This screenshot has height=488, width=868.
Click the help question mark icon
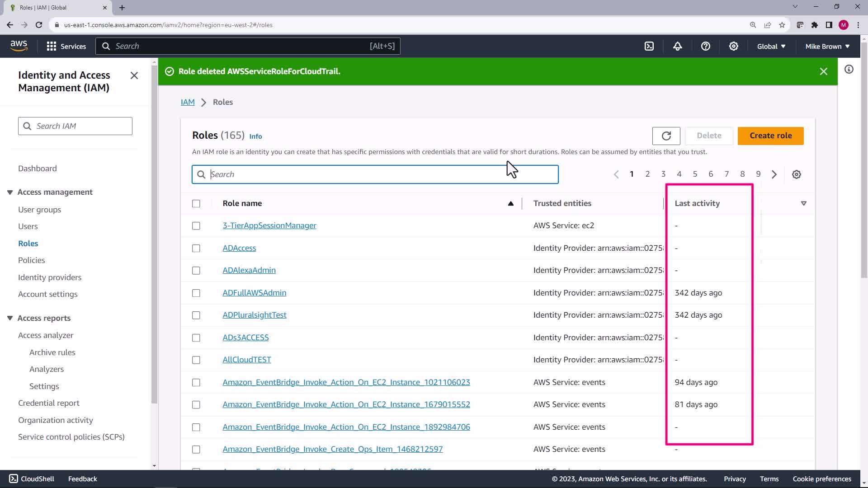click(x=705, y=46)
